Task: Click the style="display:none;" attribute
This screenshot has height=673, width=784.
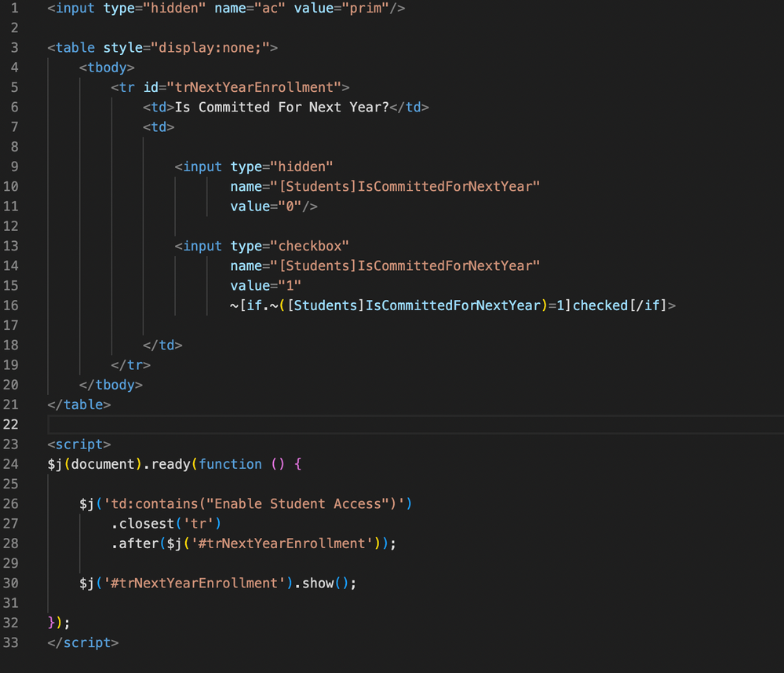Action: 186,48
